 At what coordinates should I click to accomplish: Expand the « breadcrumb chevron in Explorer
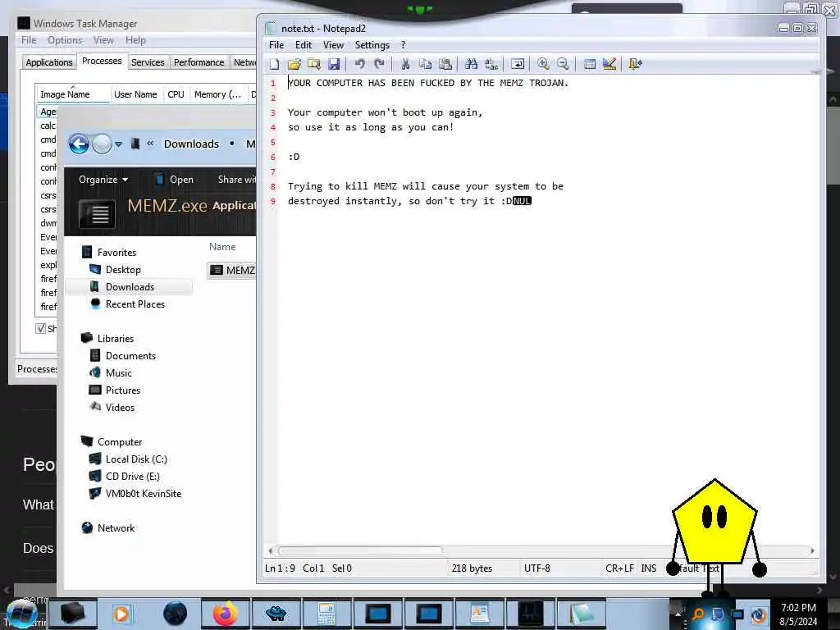(151, 144)
